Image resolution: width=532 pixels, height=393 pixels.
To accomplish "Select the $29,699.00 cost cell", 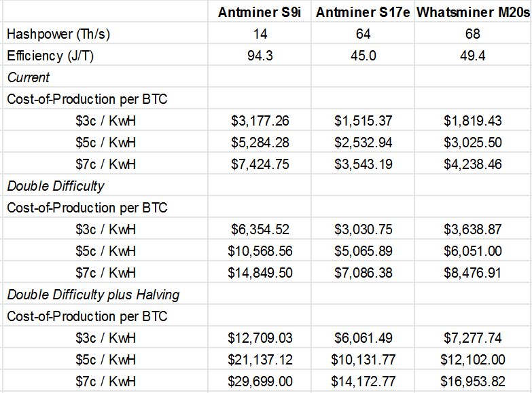I will (260, 381).
